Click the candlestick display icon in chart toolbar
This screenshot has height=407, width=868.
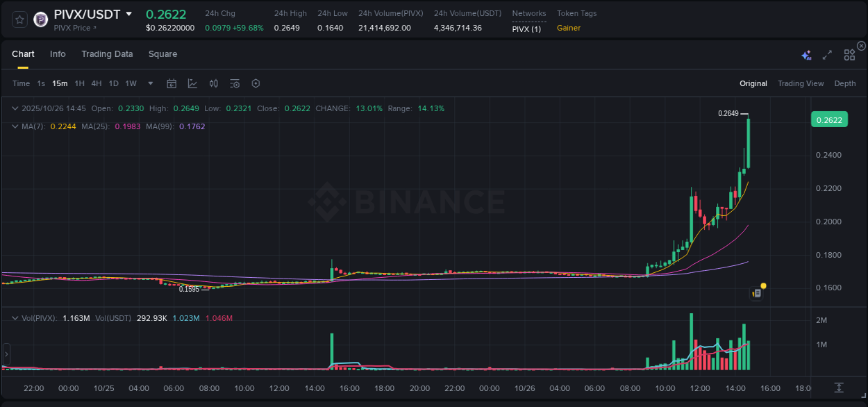point(213,83)
